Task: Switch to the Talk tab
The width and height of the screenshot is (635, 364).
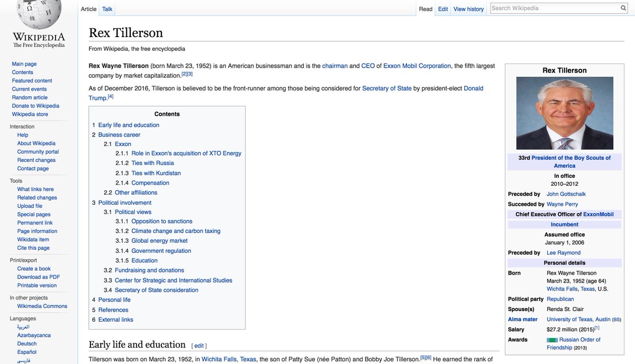Action: 107,9
